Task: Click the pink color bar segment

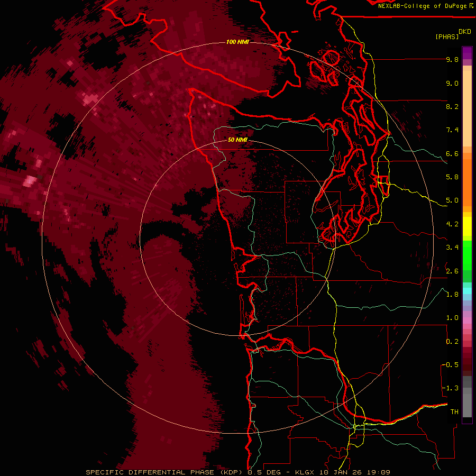Action: (467, 321)
